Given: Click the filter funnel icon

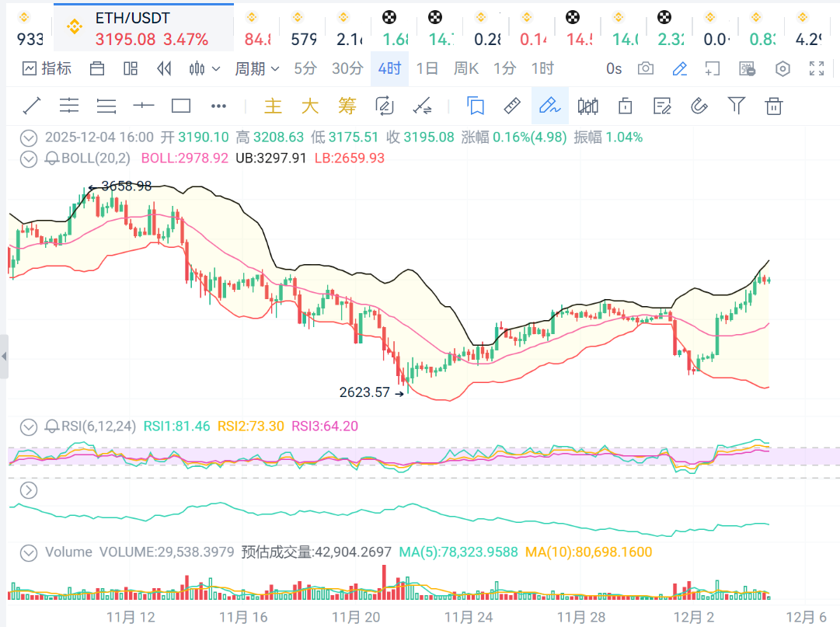Looking at the screenshot, I should point(736,106).
